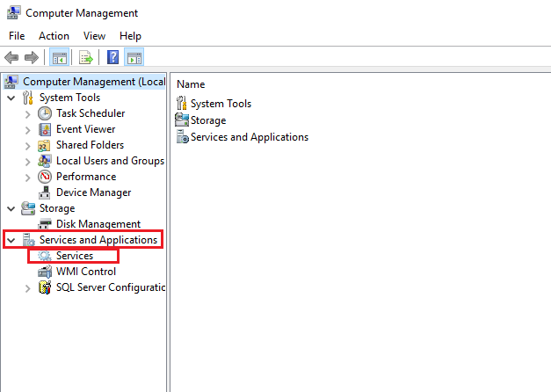Select WMI Control label in tree
This screenshot has height=392, width=551.
(86, 272)
